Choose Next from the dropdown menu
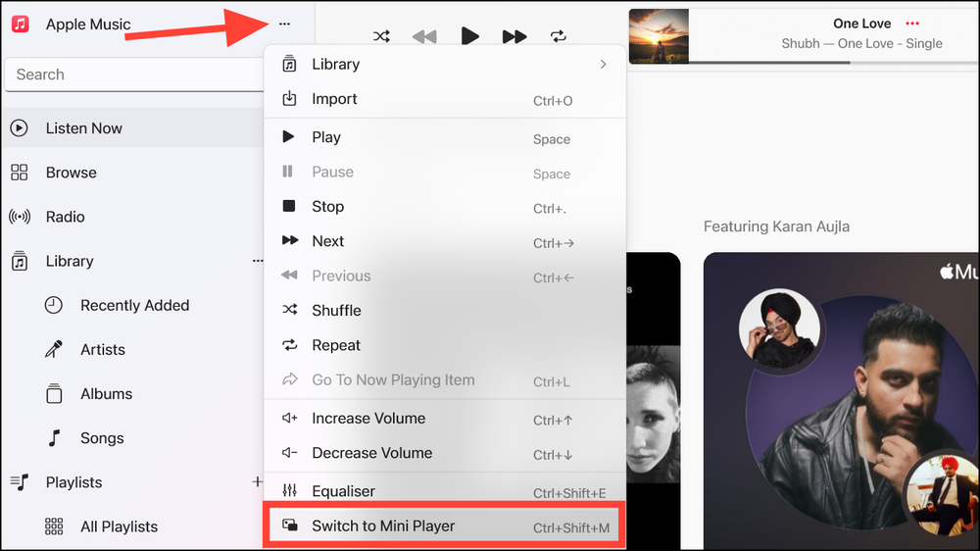 point(444,241)
